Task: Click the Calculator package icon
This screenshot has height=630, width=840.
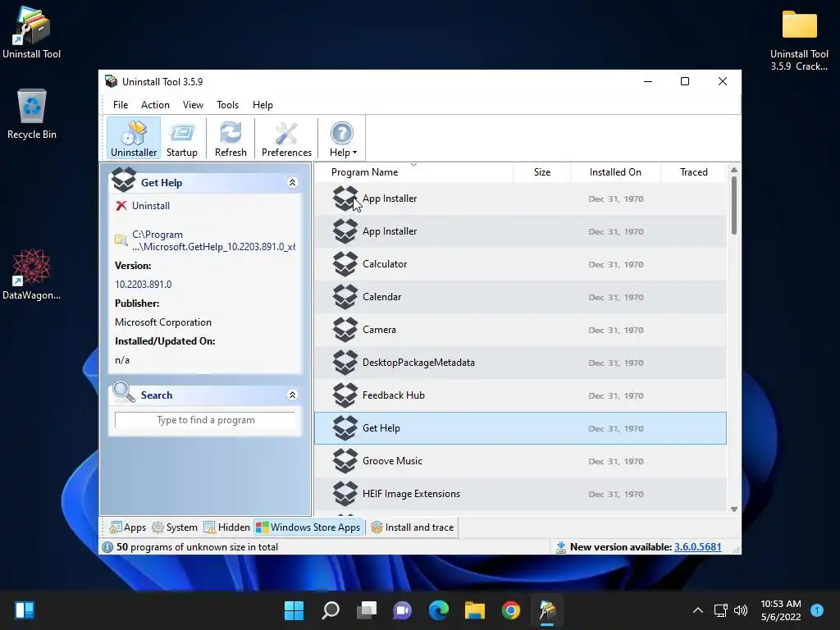Action: [345, 264]
